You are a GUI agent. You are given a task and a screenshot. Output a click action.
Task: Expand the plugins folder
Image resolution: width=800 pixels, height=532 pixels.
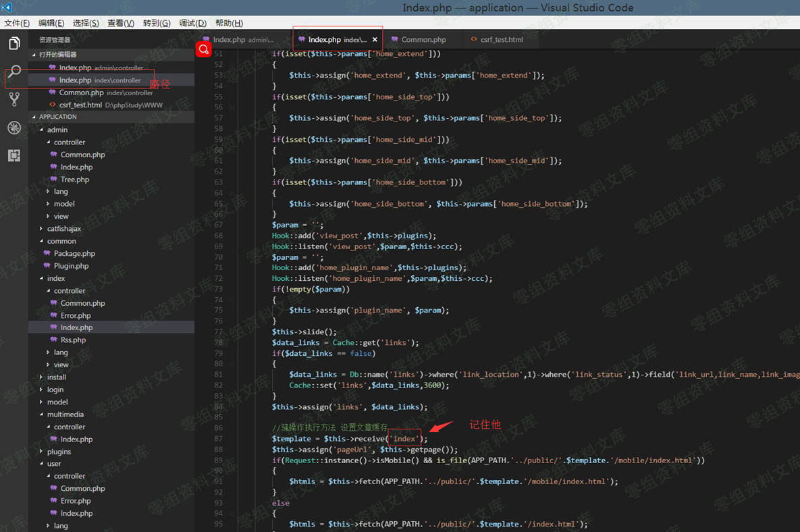pos(59,452)
